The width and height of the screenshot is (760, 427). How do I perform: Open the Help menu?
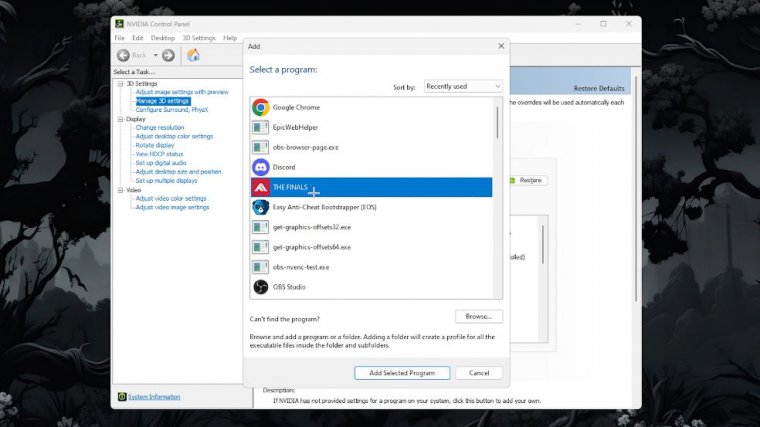pyautogui.click(x=230, y=38)
